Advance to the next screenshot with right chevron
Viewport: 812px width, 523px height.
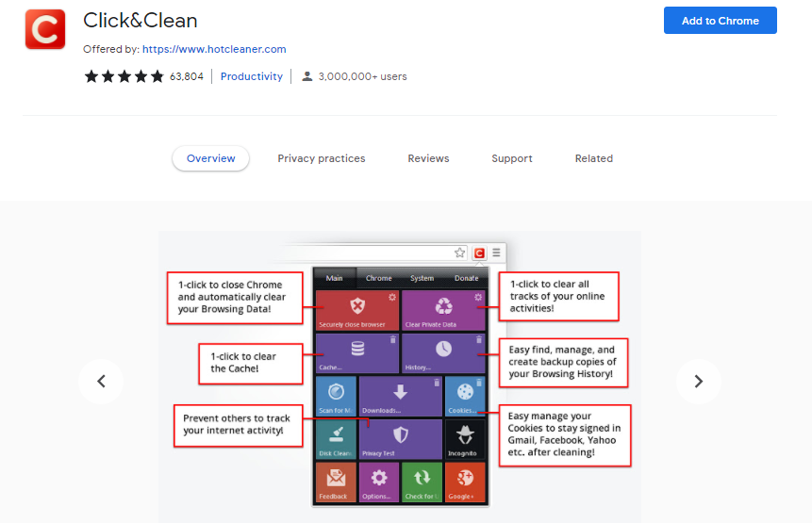698,382
